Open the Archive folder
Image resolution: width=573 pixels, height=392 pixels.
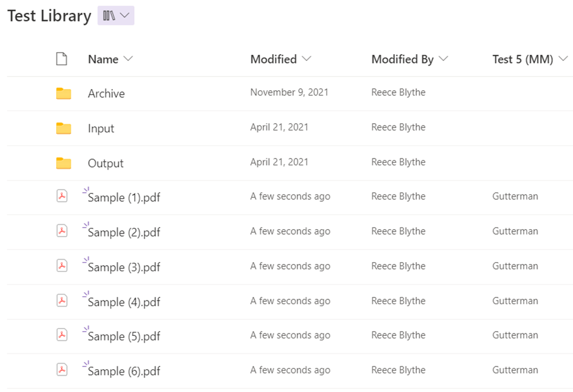(106, 93)
